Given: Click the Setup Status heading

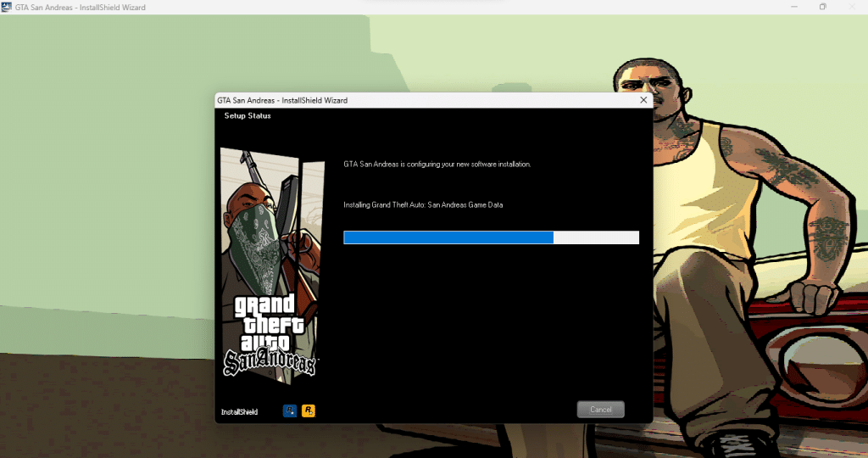Looking at the screenshot, I should (x=248, y=116).
